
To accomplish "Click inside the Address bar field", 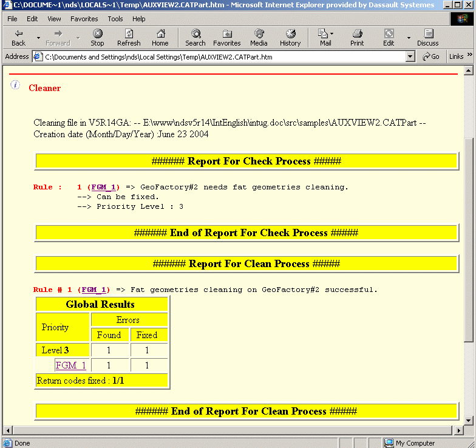I will [219, 57].
